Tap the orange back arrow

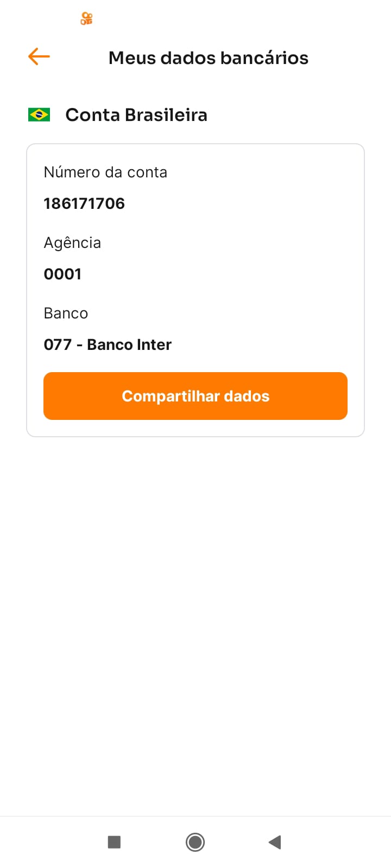(39, 56)
